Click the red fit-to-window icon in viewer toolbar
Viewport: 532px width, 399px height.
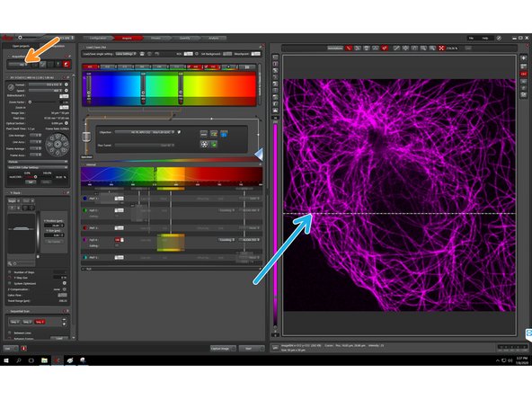click(x=441, y=49)
